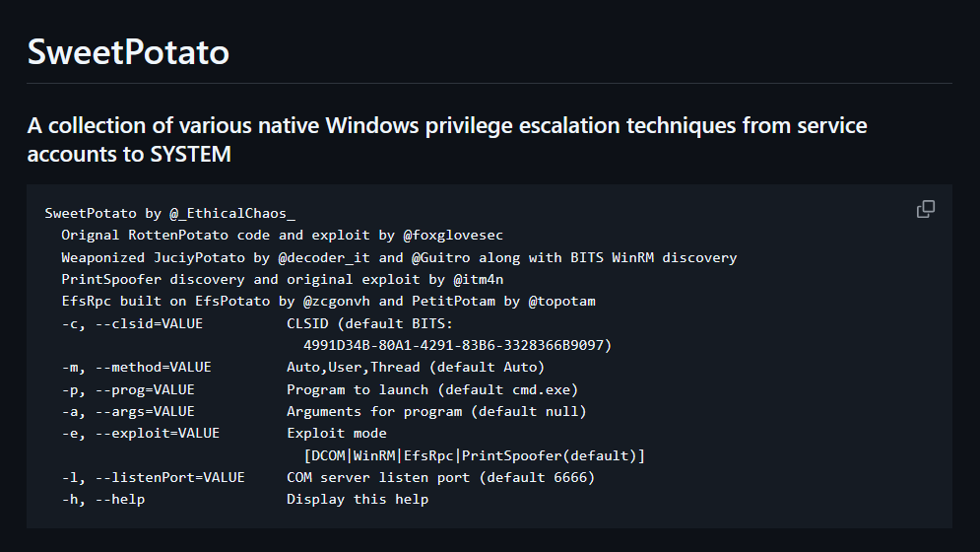This screenshot has width=980, height=552.
Task: Select the line 'SweetPotato by @_EthicalChaos_'
Action: (x=170, y=214)
